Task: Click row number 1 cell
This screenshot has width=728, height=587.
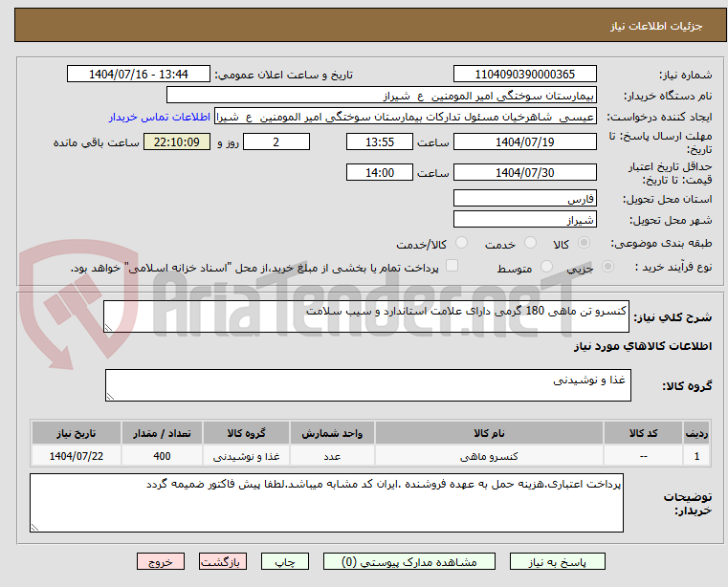Action: coord(696,456)
